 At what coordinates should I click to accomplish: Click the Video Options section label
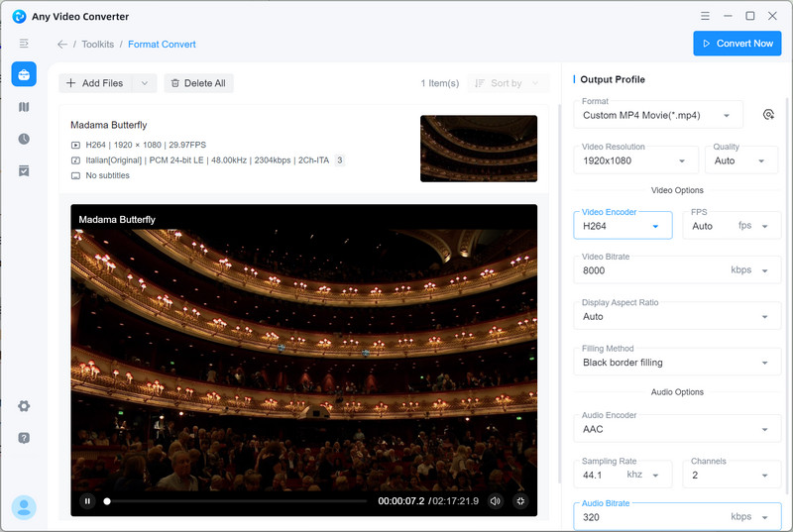[677, 190]
